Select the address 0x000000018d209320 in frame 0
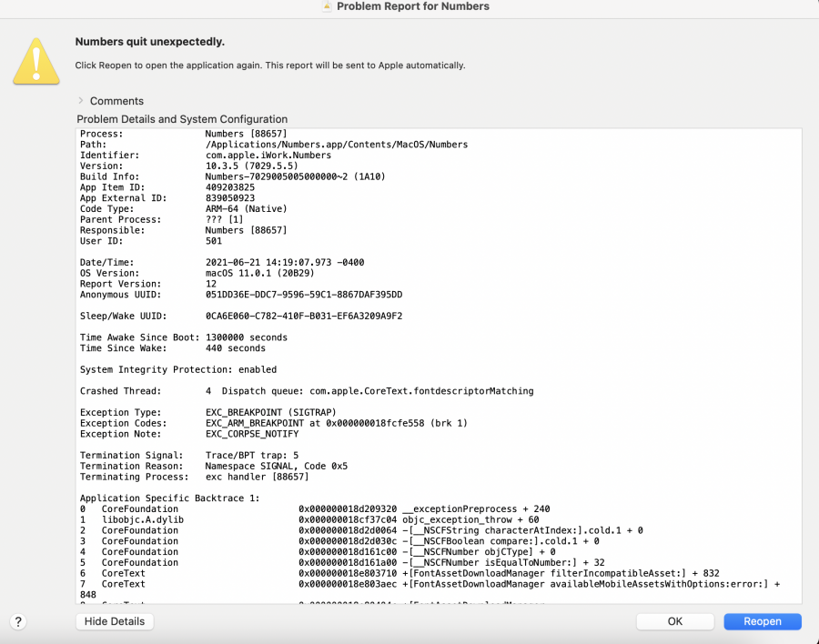This screenshot has height=644, width=819. point(348,508)
